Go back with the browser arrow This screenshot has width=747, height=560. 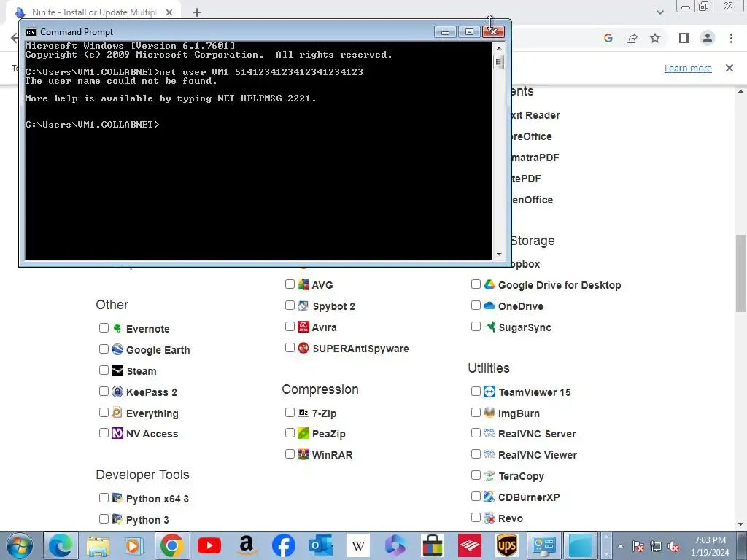point(15,38)
